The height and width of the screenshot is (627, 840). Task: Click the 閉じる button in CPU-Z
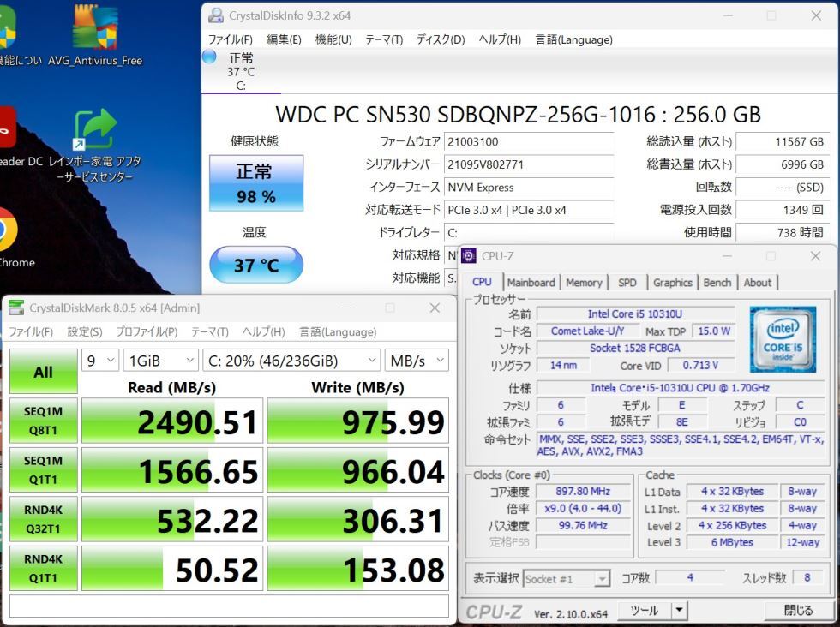coord(798,610)
